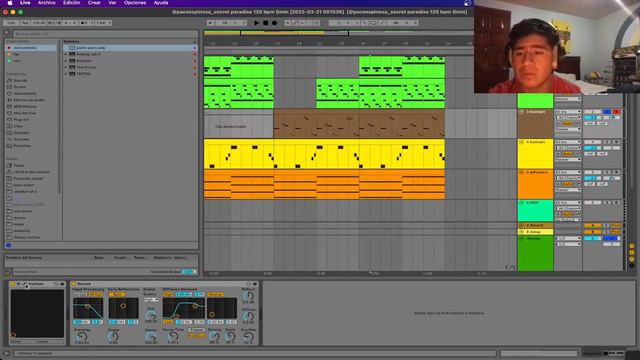
Task: Open the Live application menu
Action: (x=25, y=3)
